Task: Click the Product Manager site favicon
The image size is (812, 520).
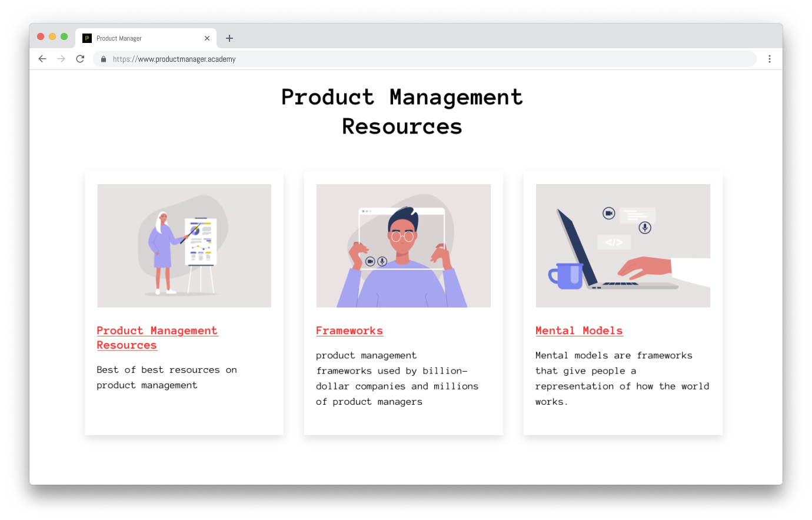Action: 87,38
